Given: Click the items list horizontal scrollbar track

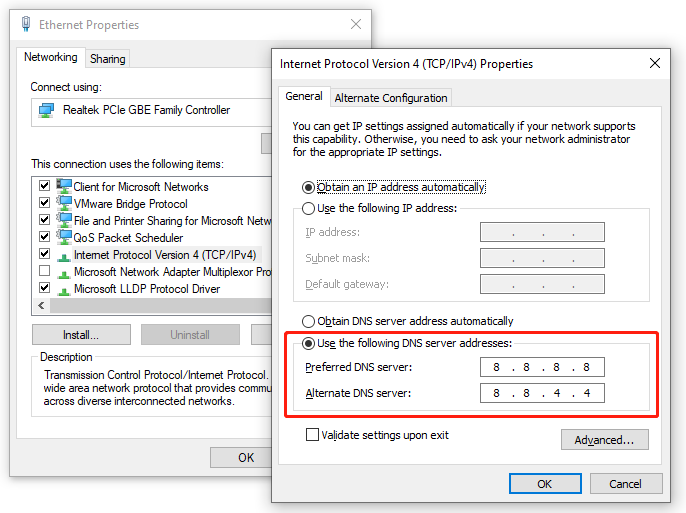Looking at the screenshot, I should pos(161,305).
